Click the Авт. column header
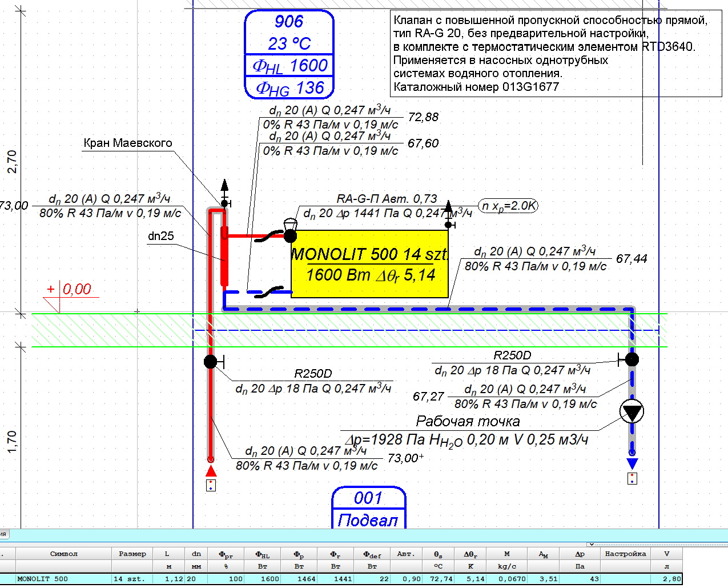Image resolution: width=728 pixels, height=588 pixels. [x=405, y=554]
